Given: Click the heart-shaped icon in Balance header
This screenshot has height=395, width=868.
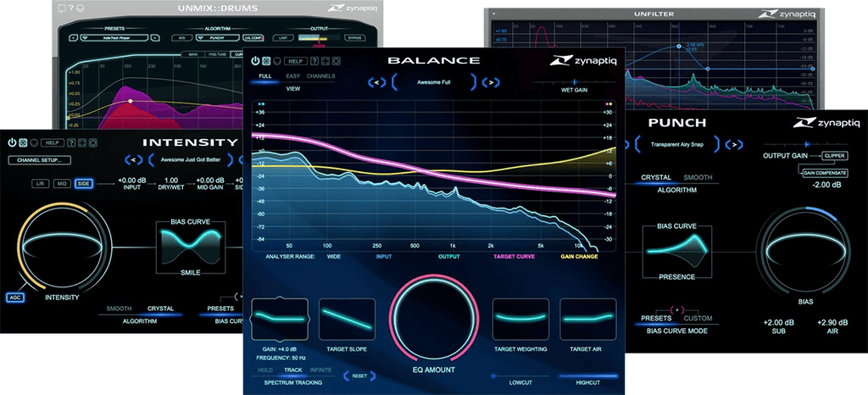Looking at the screenshot, I should pyautogui.click(x=277, y=61).
